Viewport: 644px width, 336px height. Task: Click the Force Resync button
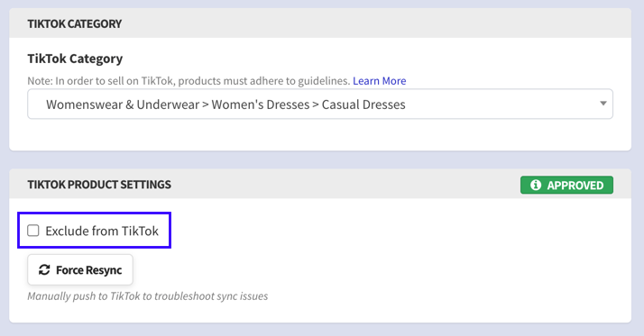coord(80,269)
